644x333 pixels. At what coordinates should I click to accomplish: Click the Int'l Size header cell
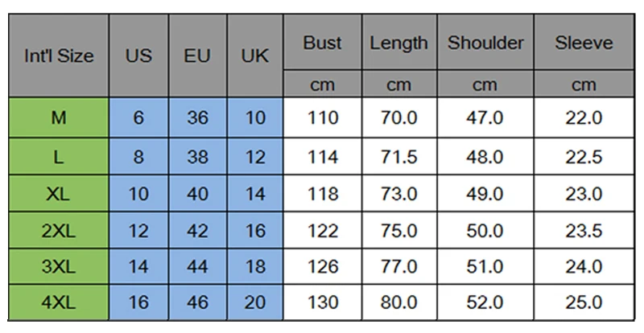click(x=59, y=55)
